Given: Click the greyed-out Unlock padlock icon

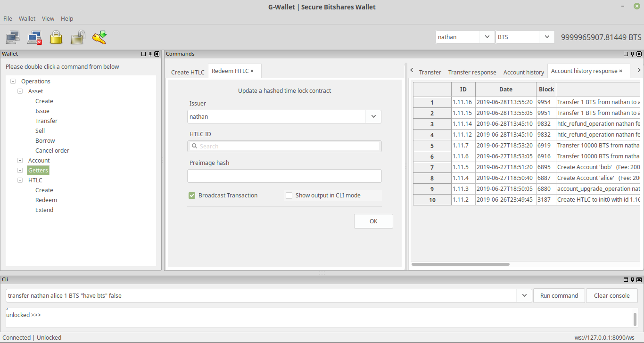Looking at the screenshot, I should [x=78, y=37].
